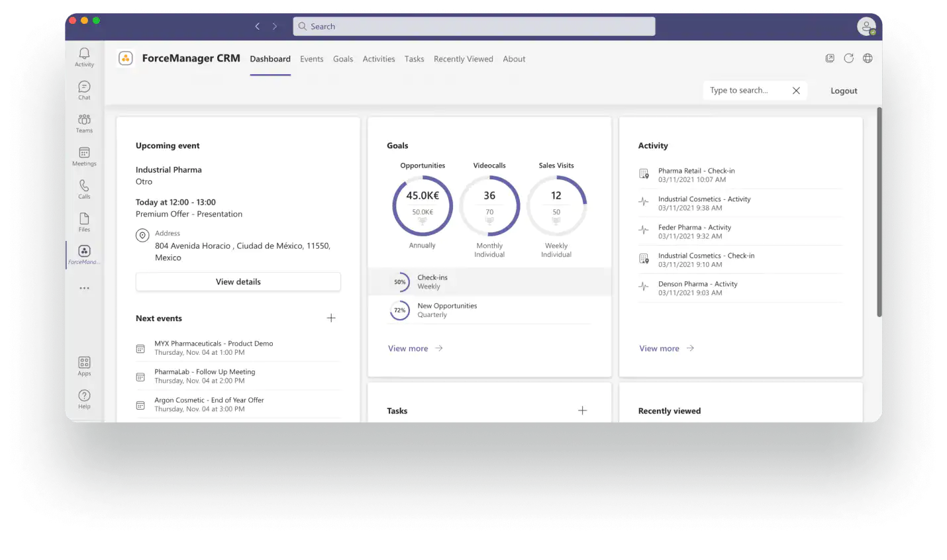Image resolution: width=947 pixels, height=560 pixels.
Task: Reload the ForceManager tab
Action: (849, 58)
